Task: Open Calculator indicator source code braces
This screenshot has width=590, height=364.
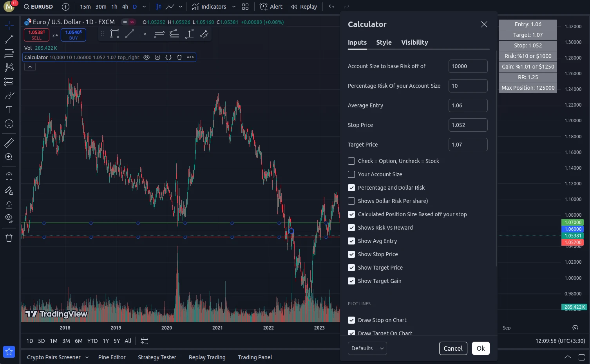Action: (x=168, y=57)
